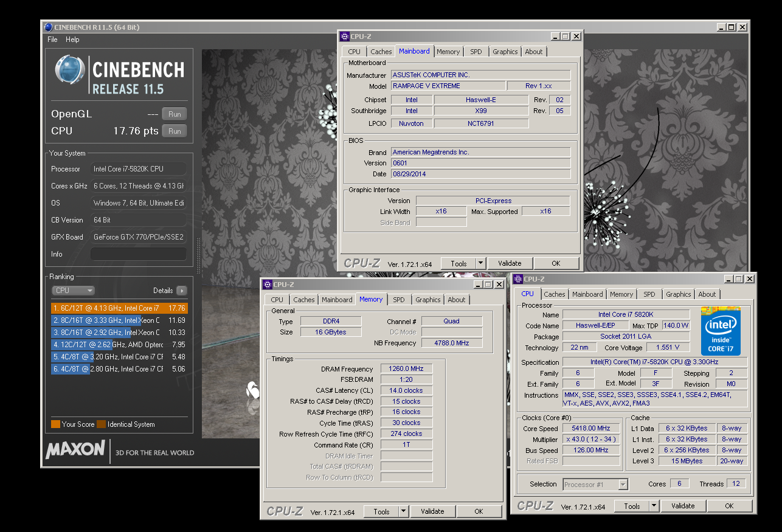Select the 4C/8T 2.80 GHz ranking row

(x=119, y=369)
